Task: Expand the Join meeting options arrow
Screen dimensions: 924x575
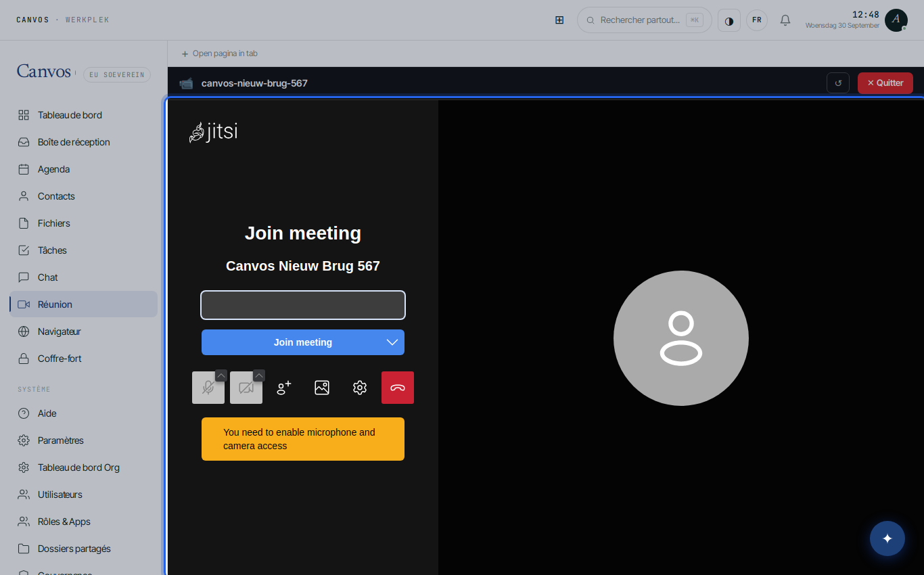Action: (392, 342)
